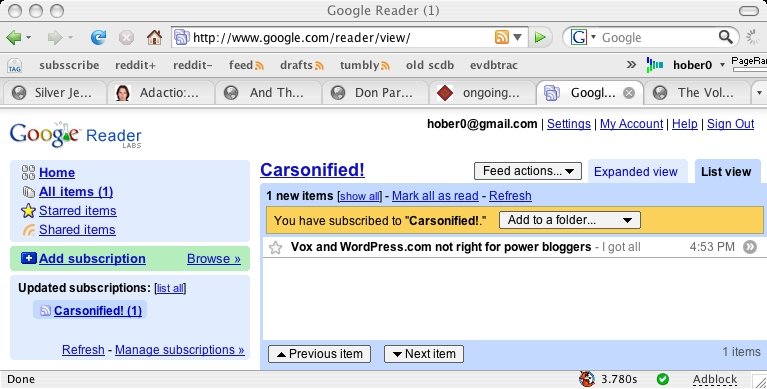Reload the page with the refresh icon

[x=98, y=37]
